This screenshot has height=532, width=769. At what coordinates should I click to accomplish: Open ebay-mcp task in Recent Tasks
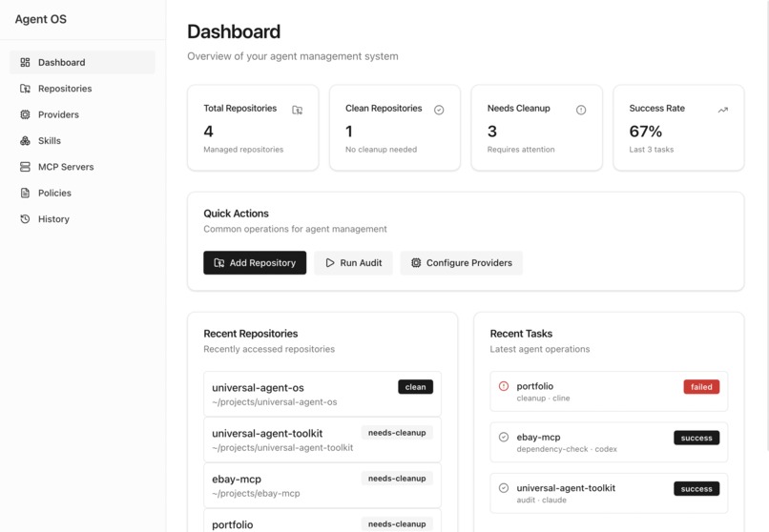coord(609,441)
